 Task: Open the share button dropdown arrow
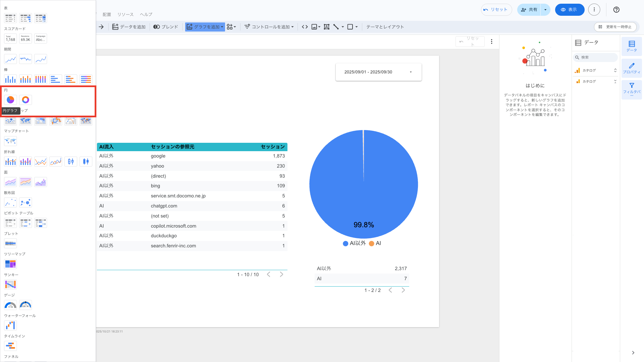tap(545, 10)
